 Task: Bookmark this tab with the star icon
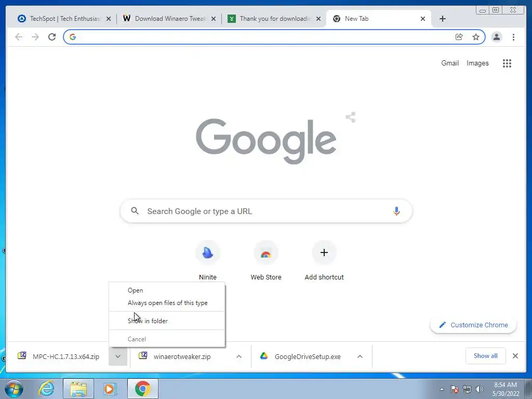click(476, 37)
